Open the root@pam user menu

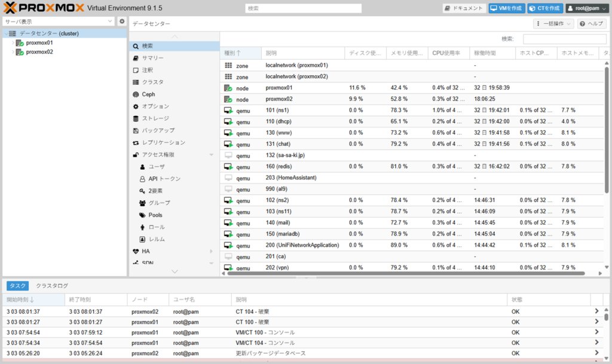(587, 8)
